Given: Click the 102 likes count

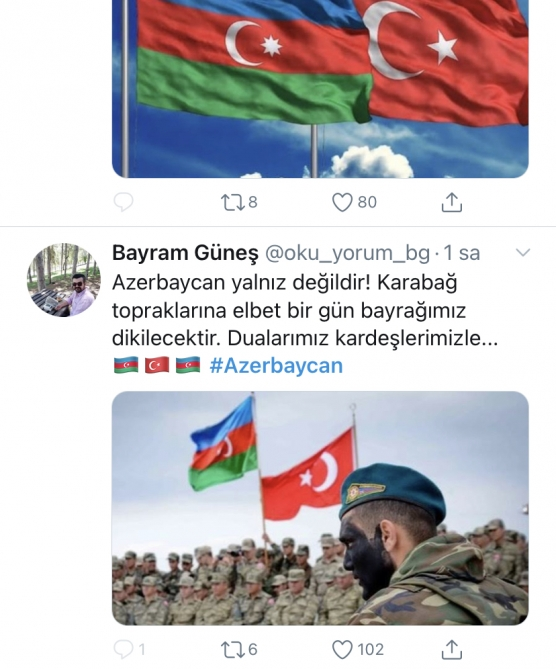Looking at the screenshot, I should pos(370,650).
